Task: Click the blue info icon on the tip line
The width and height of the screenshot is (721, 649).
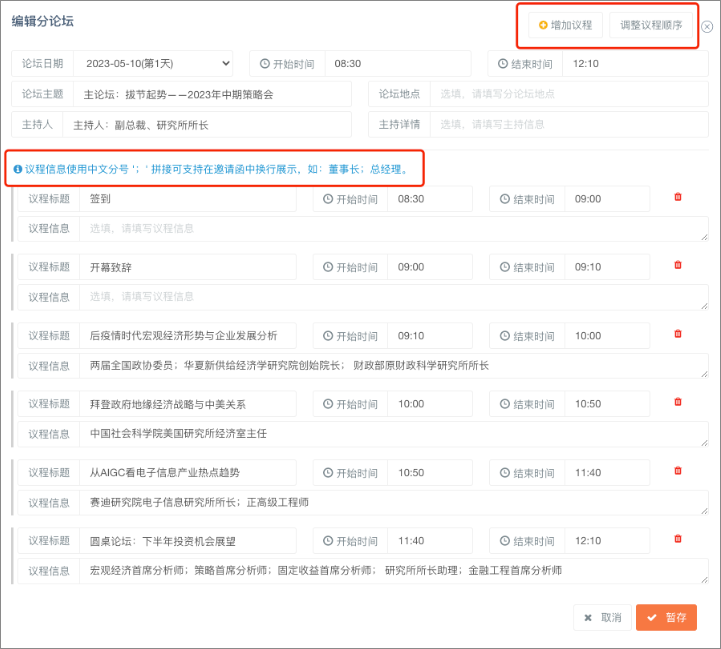Action: (x=17, y=169)
